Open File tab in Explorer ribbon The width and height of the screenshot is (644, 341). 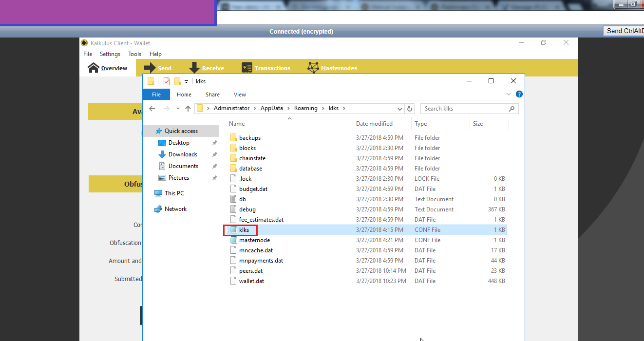coord(156,95)
